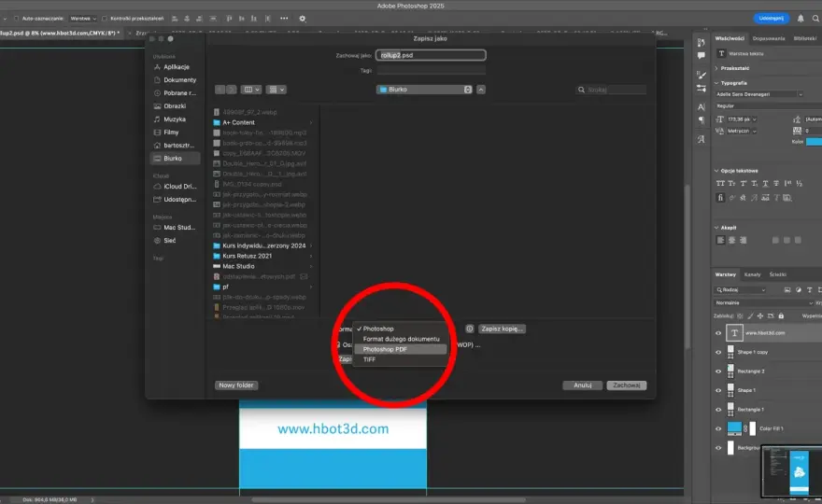
Task: Click the Anuluj button
Action: [x=583, y=385]
